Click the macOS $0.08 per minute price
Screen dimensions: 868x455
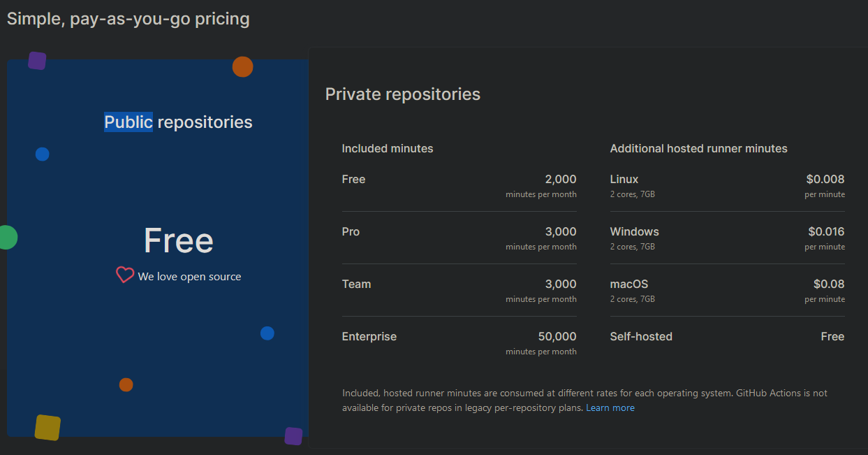click(x=829, y=284)
